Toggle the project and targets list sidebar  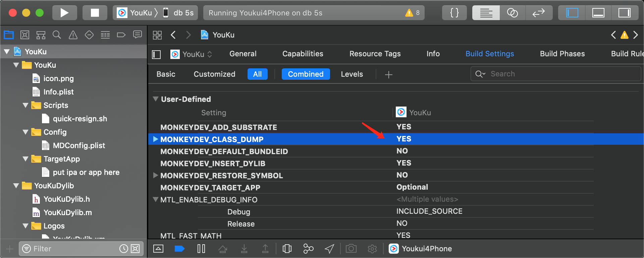(157, 54)
